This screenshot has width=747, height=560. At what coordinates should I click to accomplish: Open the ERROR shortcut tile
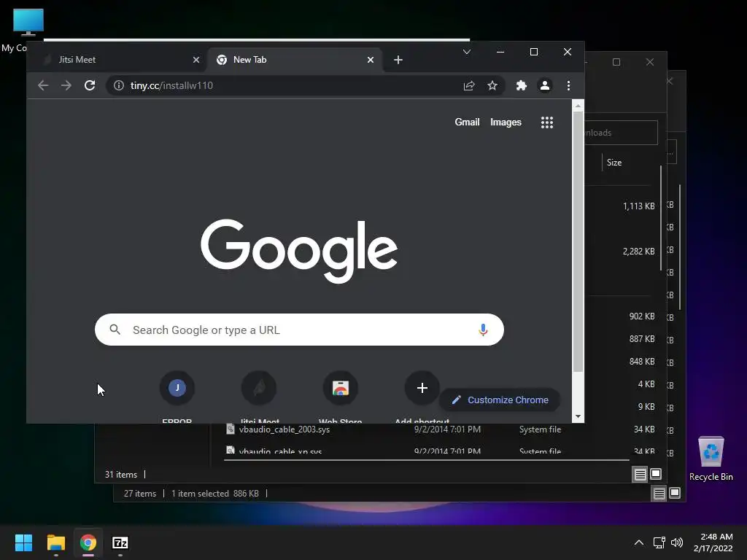click(177, 397)
